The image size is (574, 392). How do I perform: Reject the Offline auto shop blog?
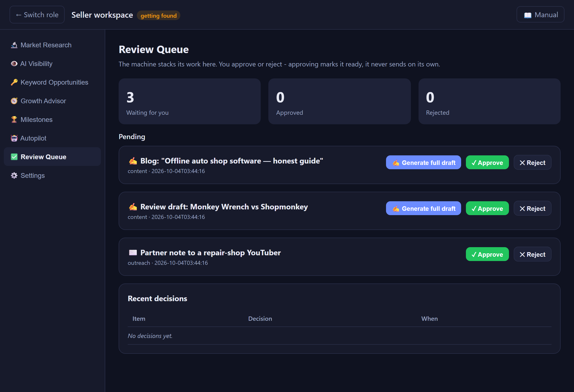(532, 163)
